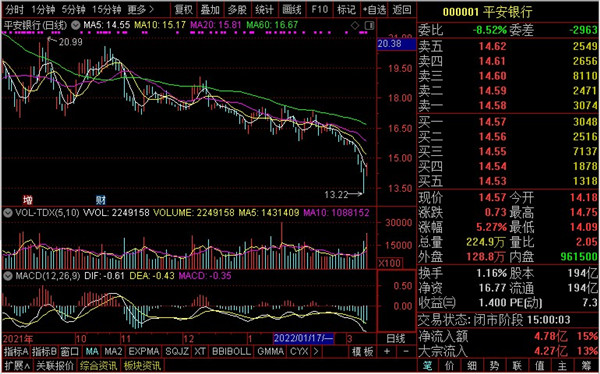600x374 pixels.
Task: Toggle the side panel layout icon
Action: 369,26
